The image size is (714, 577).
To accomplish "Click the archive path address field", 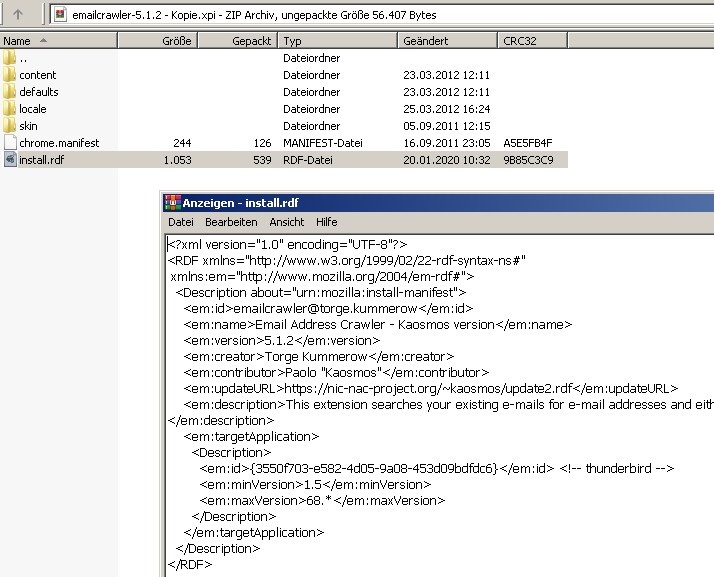I will [382, 15].
